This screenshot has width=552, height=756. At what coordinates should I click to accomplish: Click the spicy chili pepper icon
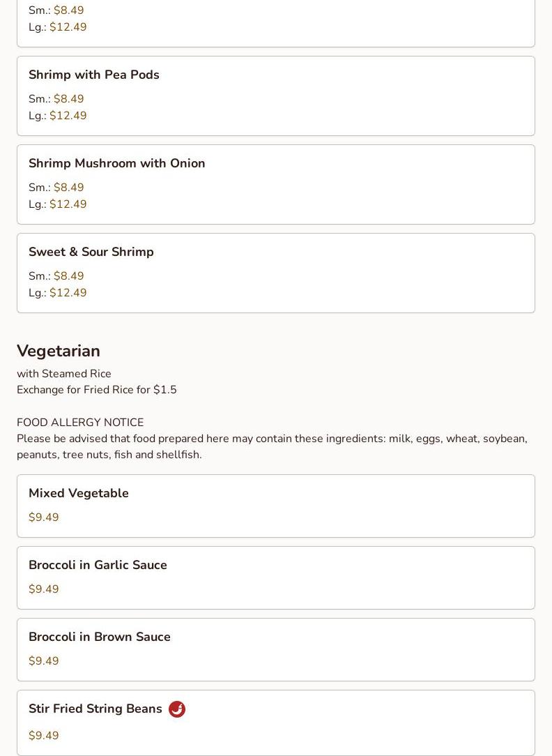point(177,709)
